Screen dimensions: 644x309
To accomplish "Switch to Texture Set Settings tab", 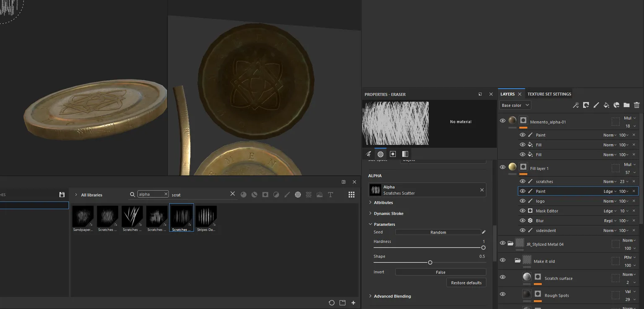I will 549,94.
